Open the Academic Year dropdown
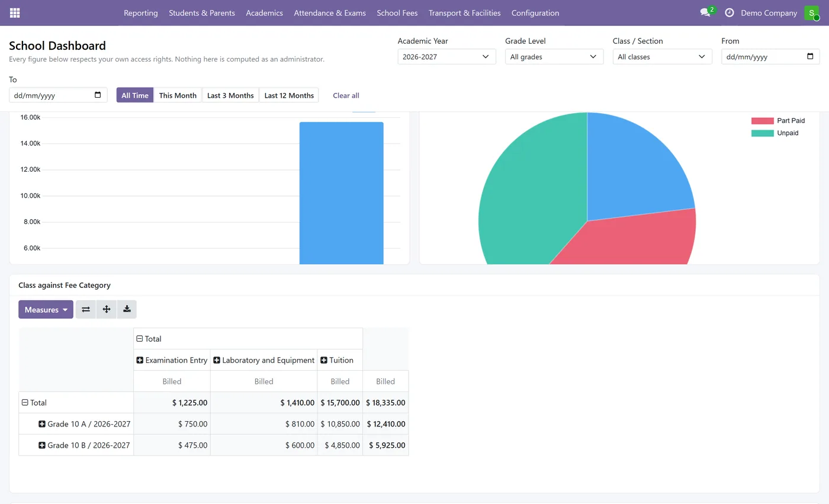 coord(446,56)
